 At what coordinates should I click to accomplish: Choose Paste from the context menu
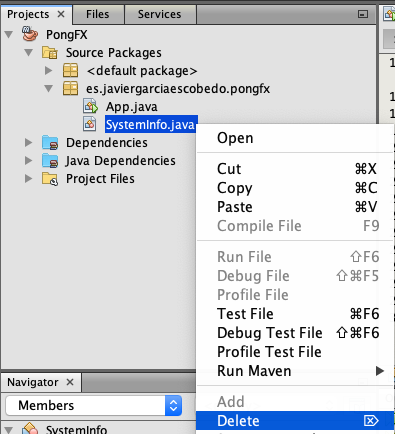[295, 207]
